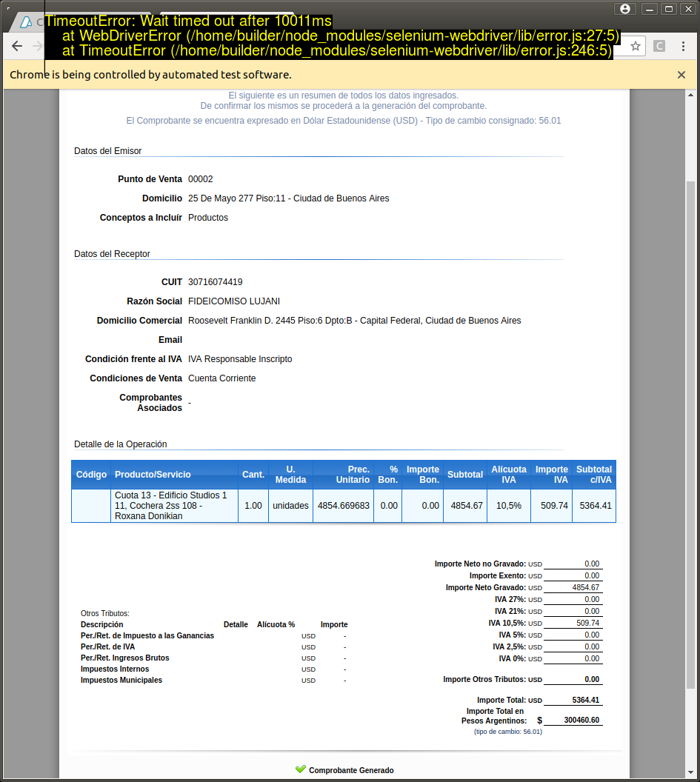Image resolution: width=700 pixels, height=782 pixels.
Task: Click the "Comprobante Generado" status text
Action: click(x=351, y=771)
